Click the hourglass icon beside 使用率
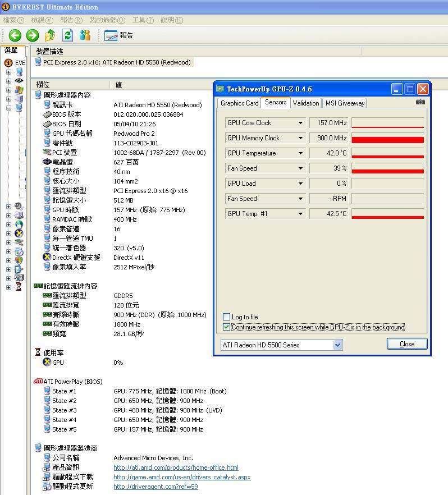The width and height of the screenshot is (448, 495). [x=38, y=352]
